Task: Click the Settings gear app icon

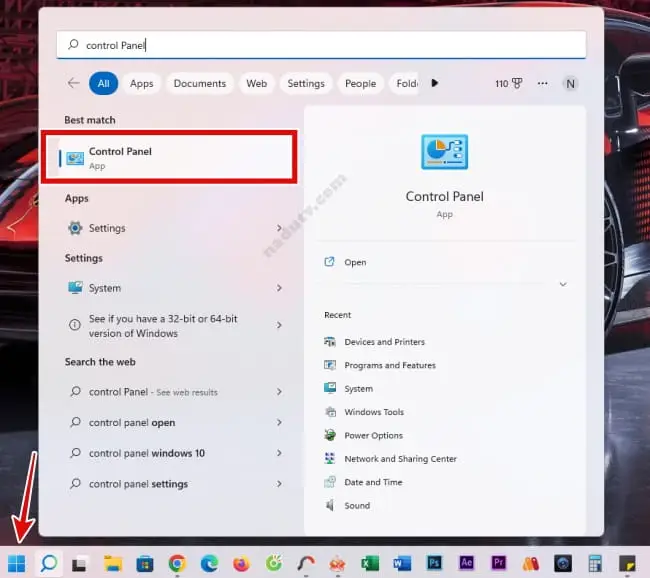Action: click(75, 228)
